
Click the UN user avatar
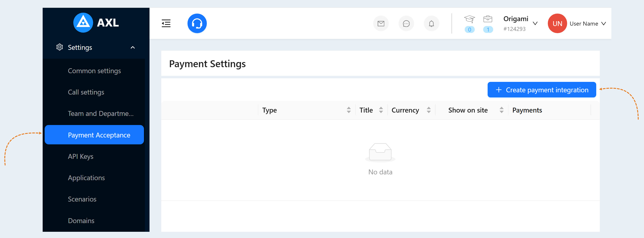557,23
